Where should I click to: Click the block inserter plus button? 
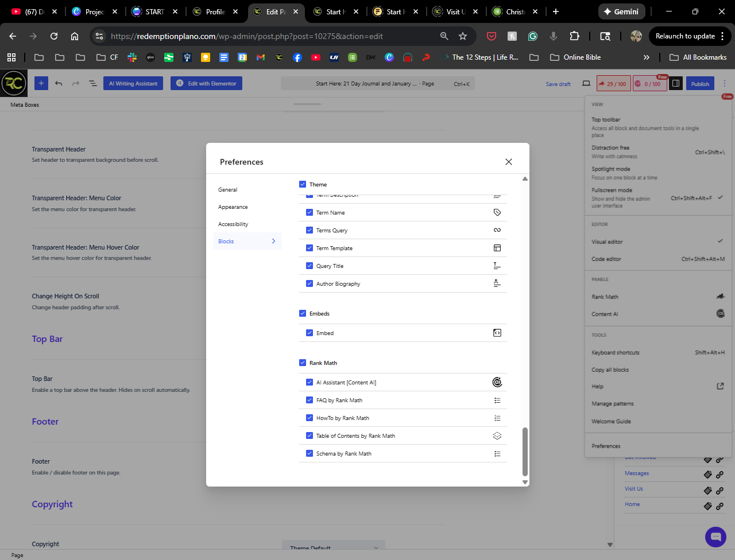click(41, 83)
